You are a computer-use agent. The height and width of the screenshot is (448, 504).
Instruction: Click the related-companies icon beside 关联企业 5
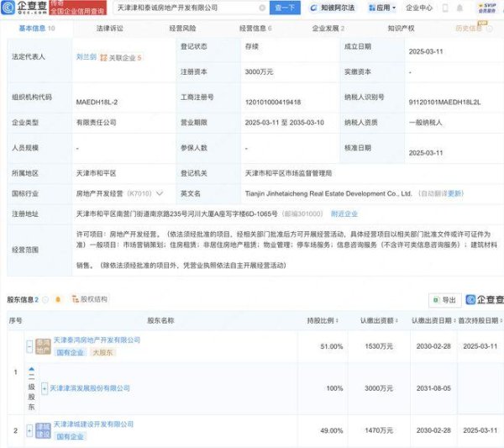point(103,57)
